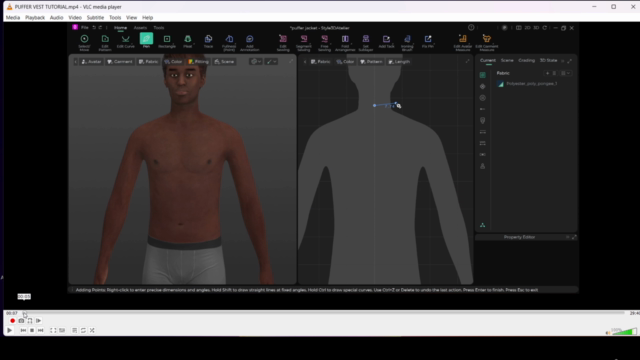Toggle VLC A-B loop button
The image size is (640, 360).
click(30, 321)
